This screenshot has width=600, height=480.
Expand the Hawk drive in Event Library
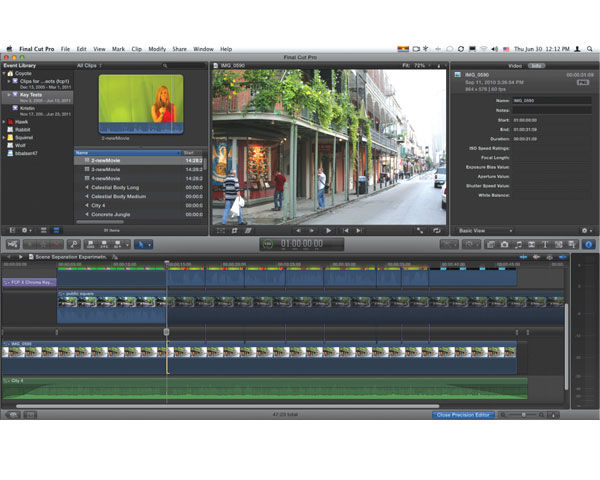point(4,122)
